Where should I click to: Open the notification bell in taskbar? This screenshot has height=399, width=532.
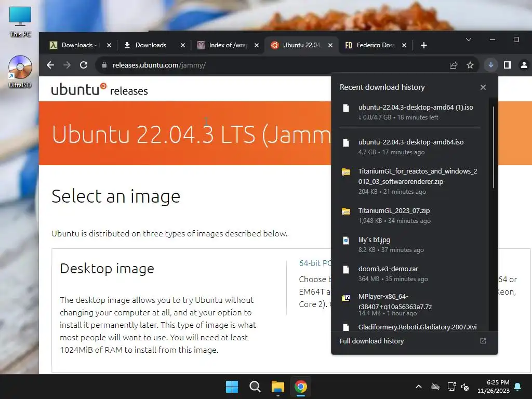point(518,387)
